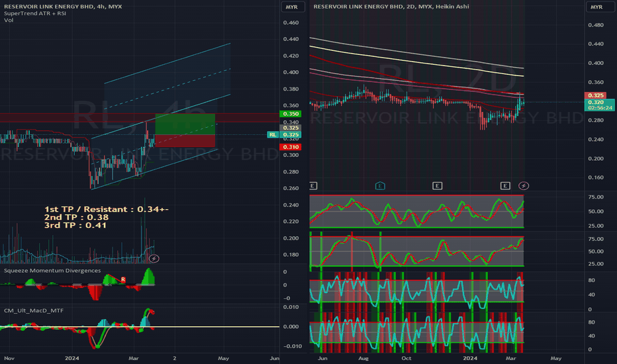Click the 2D Heikin Ashi chart title
Screen dimensions: 617x364
coord(391,7)
